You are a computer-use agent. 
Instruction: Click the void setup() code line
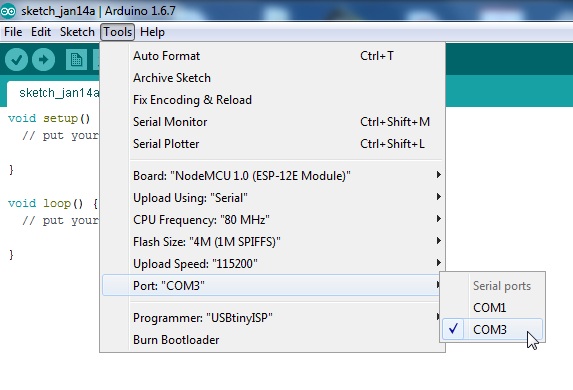pos(49,119)
